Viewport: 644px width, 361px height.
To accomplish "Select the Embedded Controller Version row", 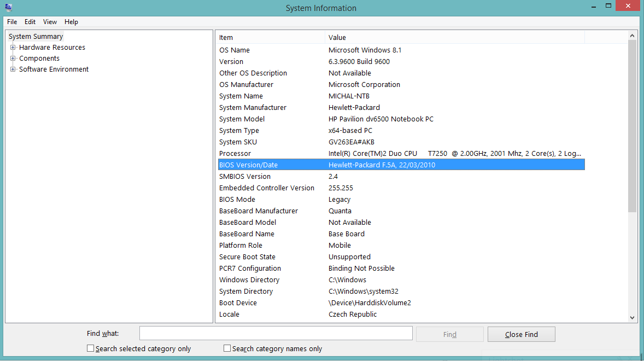I will (x=401, y=188).
